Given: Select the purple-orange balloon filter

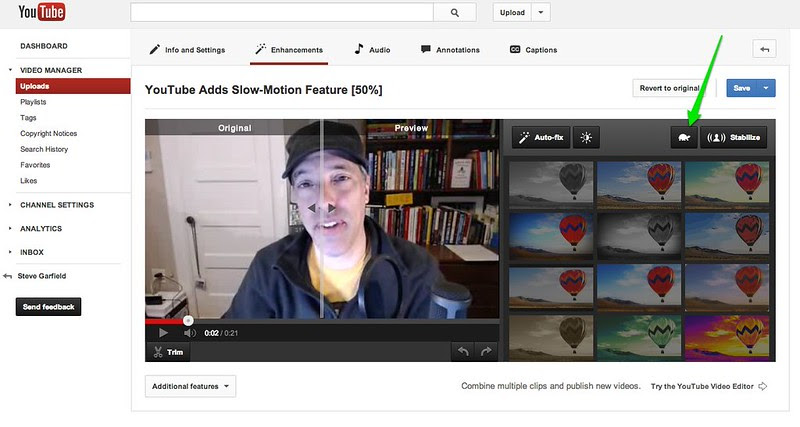Looking at the screenshot, I should pyautogui.click(x=727, y=337).
